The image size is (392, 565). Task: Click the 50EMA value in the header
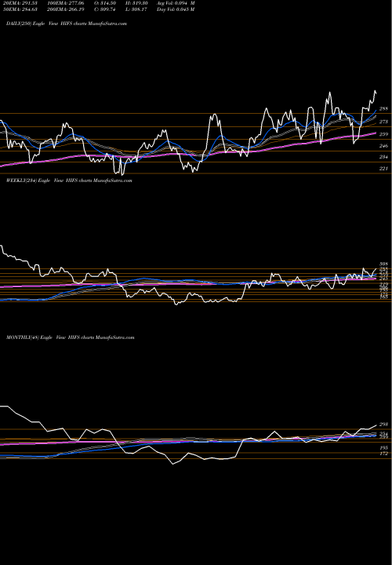pyautogui.click(x=20, y=9)
